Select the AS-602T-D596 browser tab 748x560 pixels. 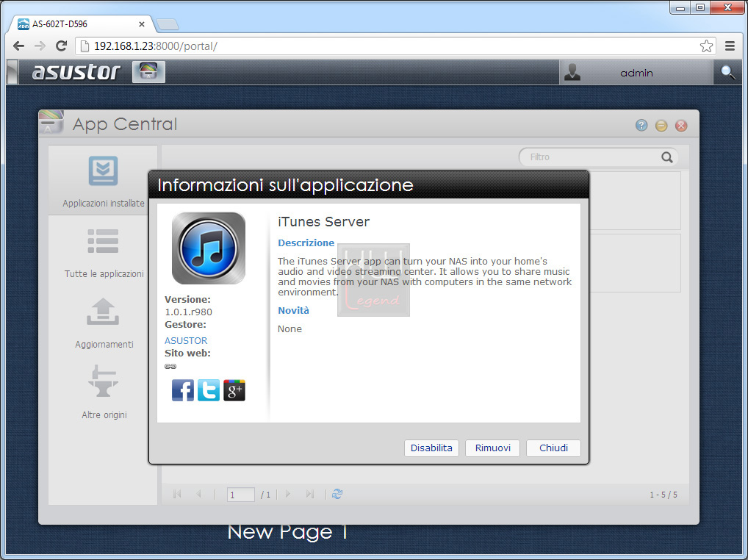pyautogui.click(x=81, y=24)
